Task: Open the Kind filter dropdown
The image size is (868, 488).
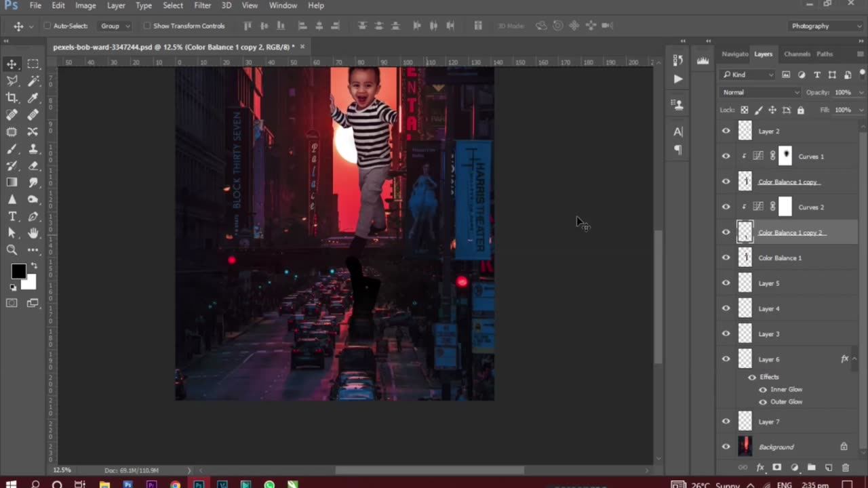Action: click(x=748, y=75)
